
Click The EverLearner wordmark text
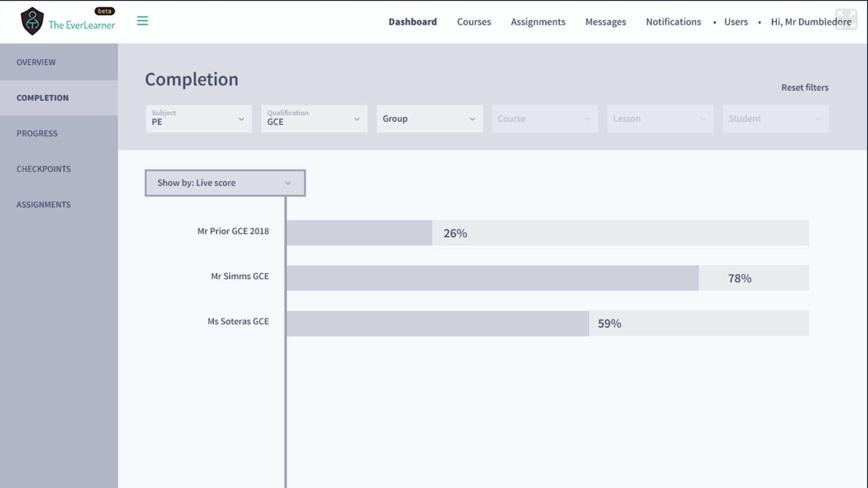click(x=82, y=25)
